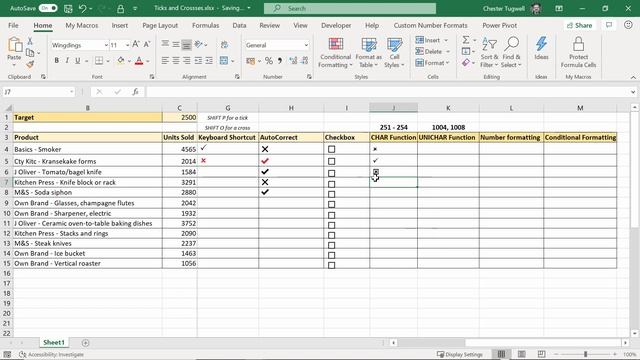Screen dimensions: 640x360
Task: Open Format as Table gallery
Action: point(369,52)
